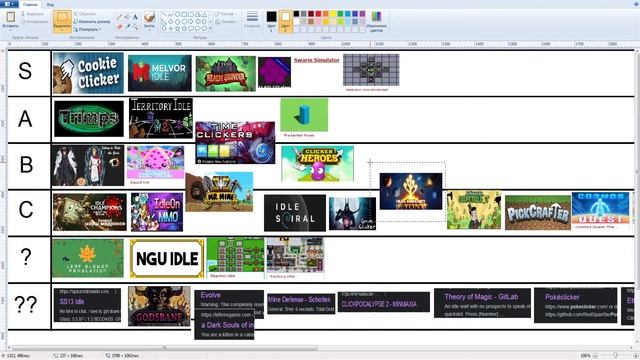Select the Eraser tool
Screen dimensions: 640x360
tap(120, 26)
